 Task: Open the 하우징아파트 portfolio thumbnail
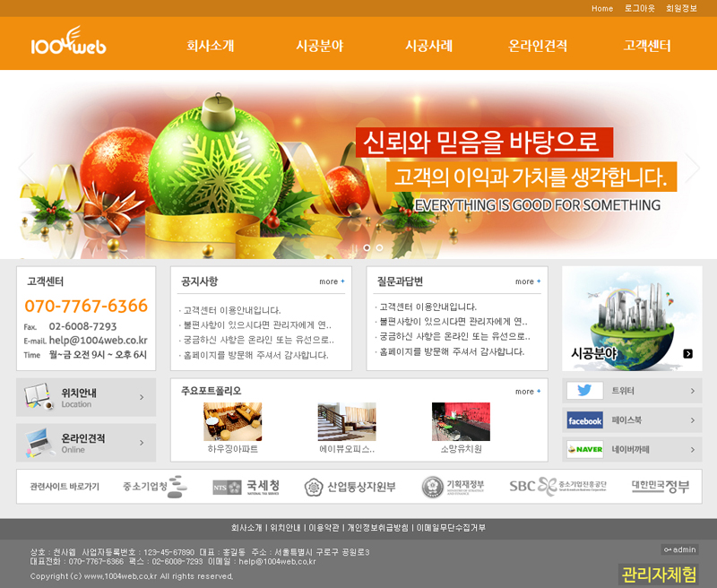[x=232, y=422]
